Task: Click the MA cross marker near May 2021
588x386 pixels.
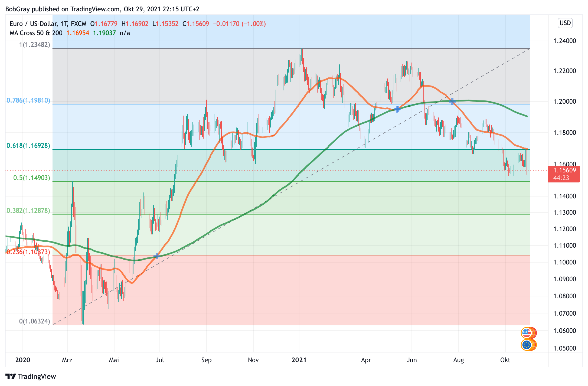Action: (x=397, y=109)
